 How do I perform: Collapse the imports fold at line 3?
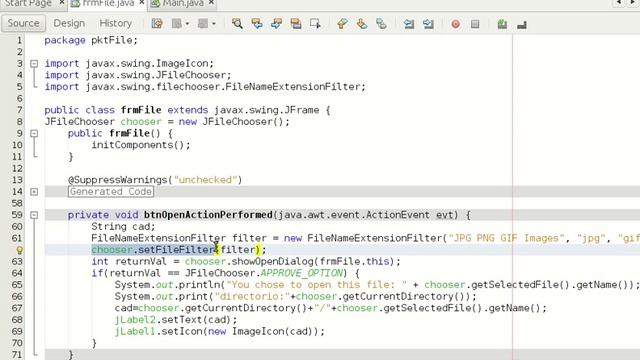(x=34, y=64)
